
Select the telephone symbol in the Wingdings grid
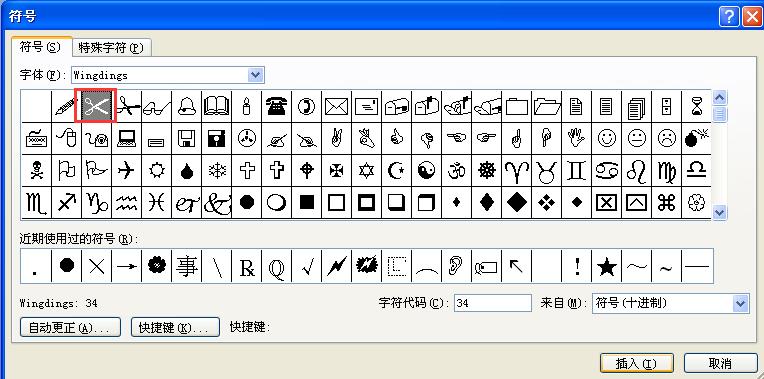click(276, 106)
